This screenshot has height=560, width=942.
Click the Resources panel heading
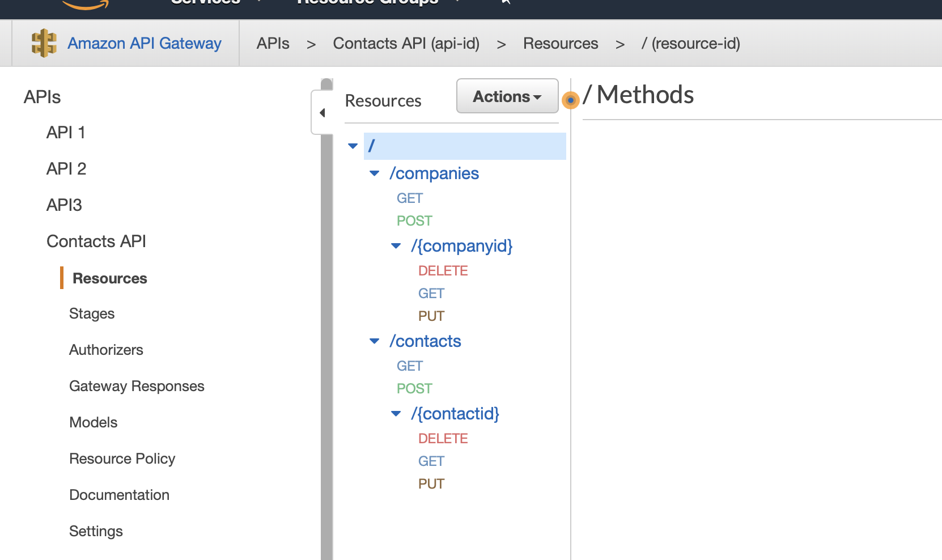(x=383, y=100)
